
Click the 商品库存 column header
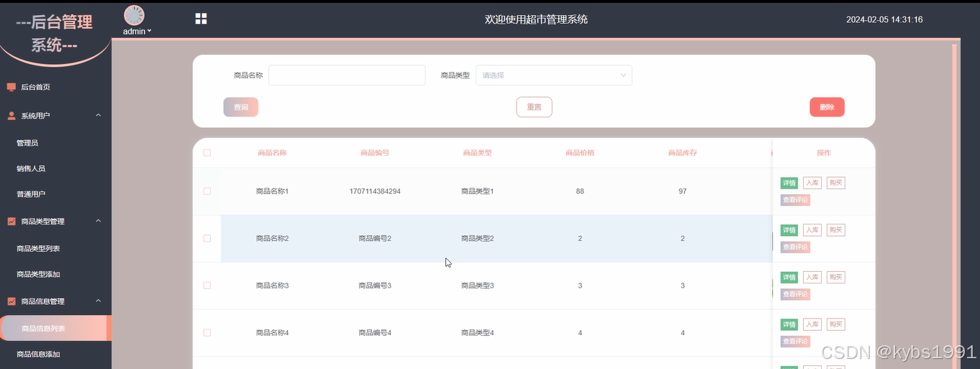click(x=682, y=152)
